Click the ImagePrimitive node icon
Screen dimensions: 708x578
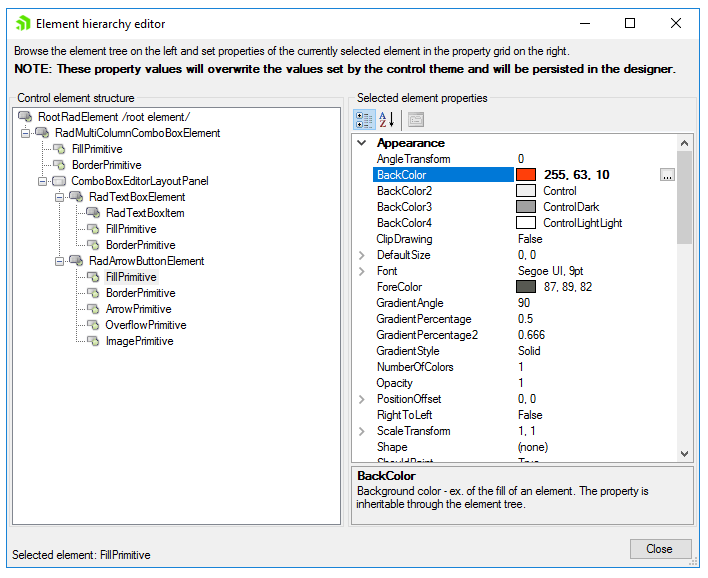coord(93,341)
